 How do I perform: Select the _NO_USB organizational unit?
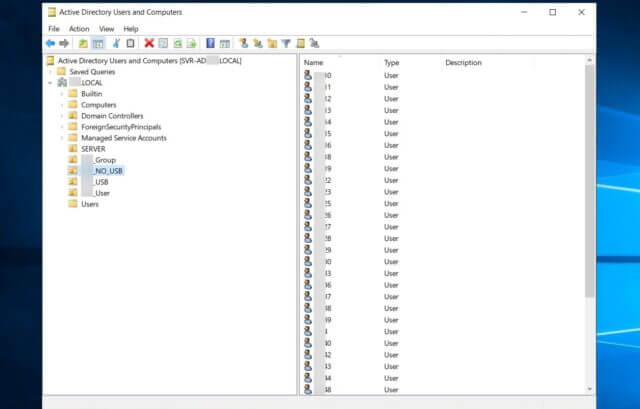[102, 171]
